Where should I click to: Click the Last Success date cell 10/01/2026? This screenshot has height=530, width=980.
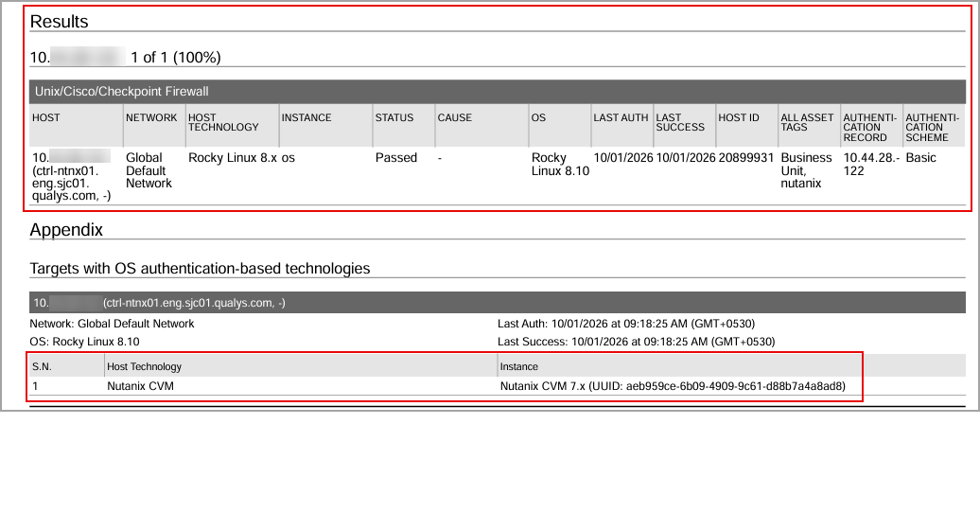click(x=686, y=158)
